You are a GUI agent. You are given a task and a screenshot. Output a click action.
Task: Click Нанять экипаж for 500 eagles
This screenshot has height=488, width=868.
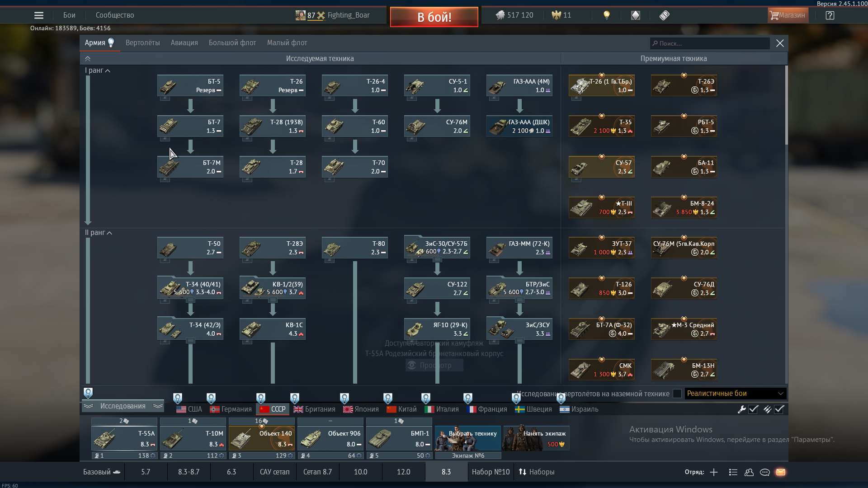[537, 438]
